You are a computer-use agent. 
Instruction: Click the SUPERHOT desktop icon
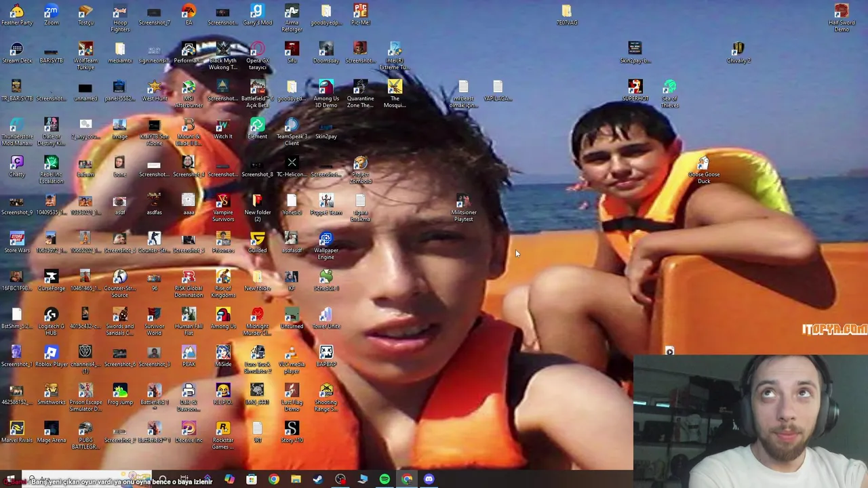click(635, 91)
